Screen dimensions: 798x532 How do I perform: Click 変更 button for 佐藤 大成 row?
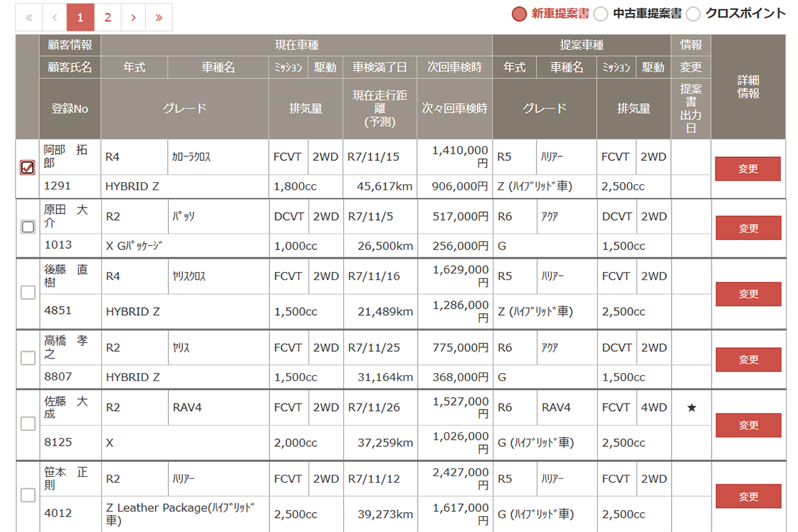749,425
